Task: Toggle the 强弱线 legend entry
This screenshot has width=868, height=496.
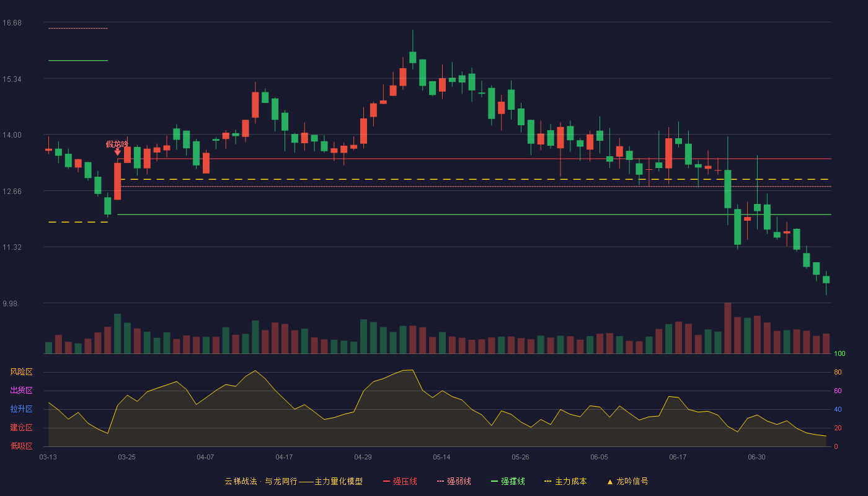Action: pos(454,481)
